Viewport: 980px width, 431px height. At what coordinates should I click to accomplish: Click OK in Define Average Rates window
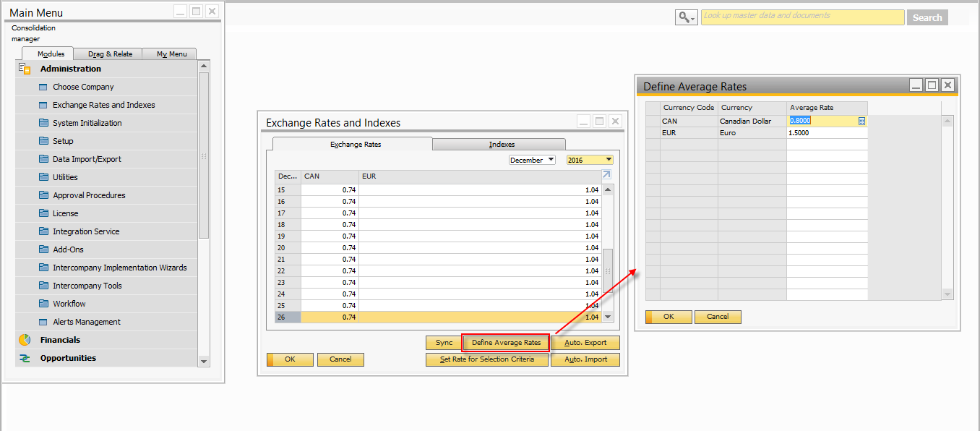(668, 317)
